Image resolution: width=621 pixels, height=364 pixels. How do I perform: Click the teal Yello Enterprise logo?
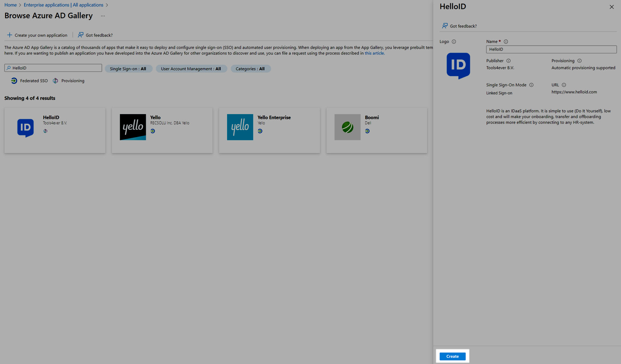240,127
